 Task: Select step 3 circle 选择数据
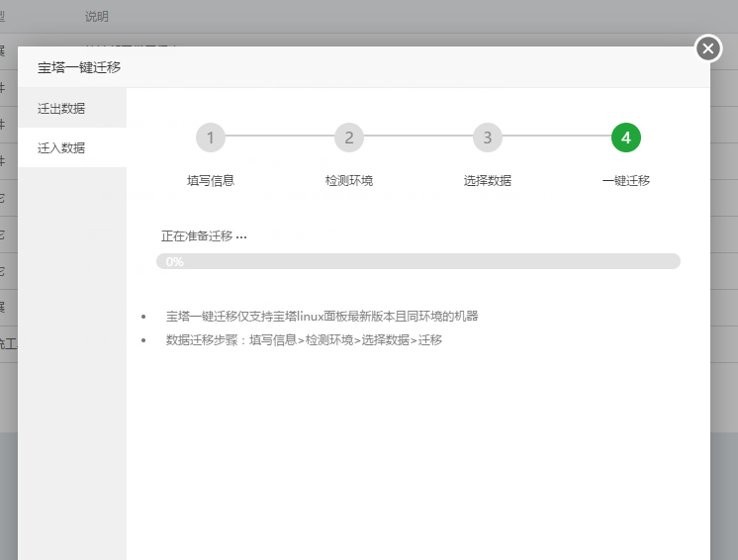point(487,138)
